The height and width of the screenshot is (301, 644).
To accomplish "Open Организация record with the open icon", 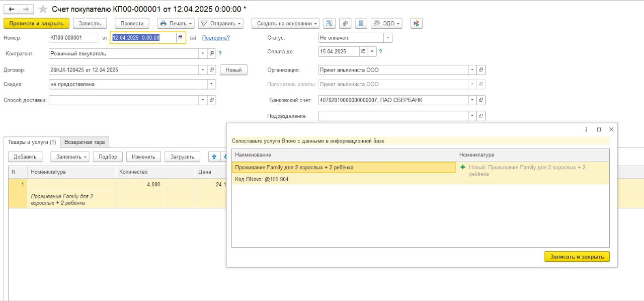I will (x=481, y=70).
